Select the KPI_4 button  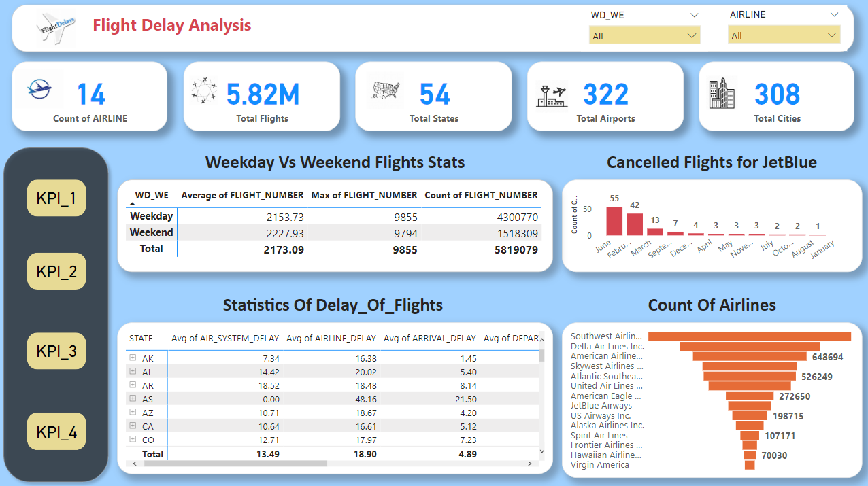[56, 431]
